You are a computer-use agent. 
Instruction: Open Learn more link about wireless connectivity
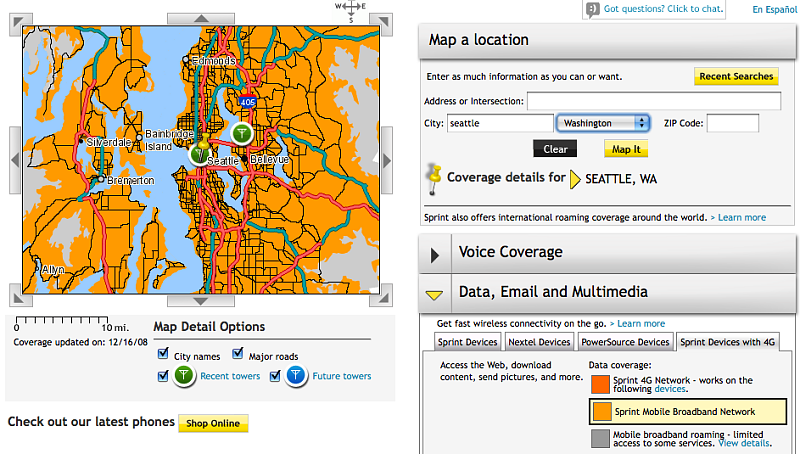tap(641, 323)
